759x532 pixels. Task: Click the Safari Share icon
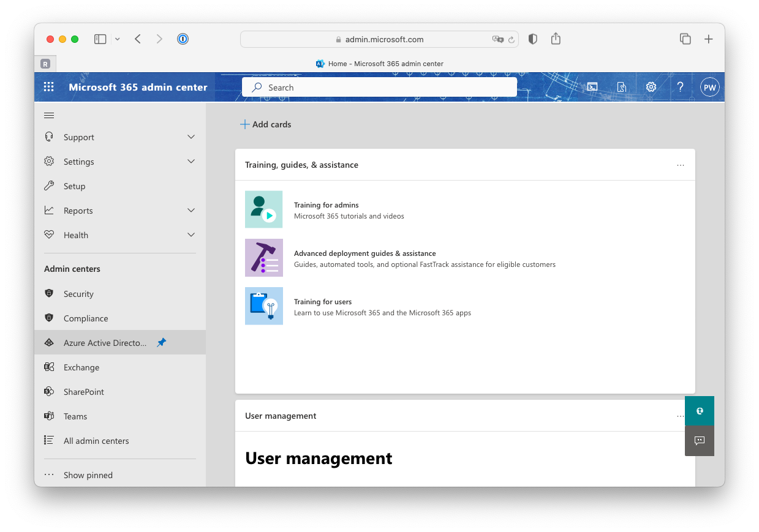(556, 39)
